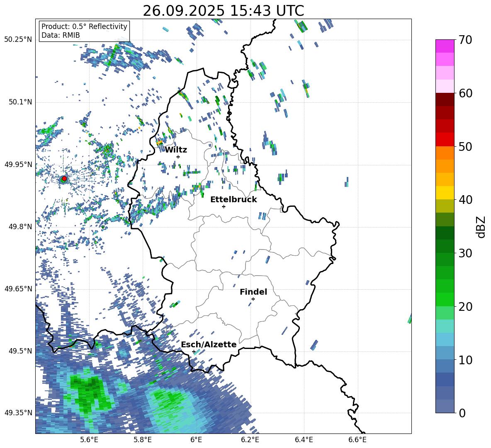Click the 'Data: RMIB' text

click(61, 35)
